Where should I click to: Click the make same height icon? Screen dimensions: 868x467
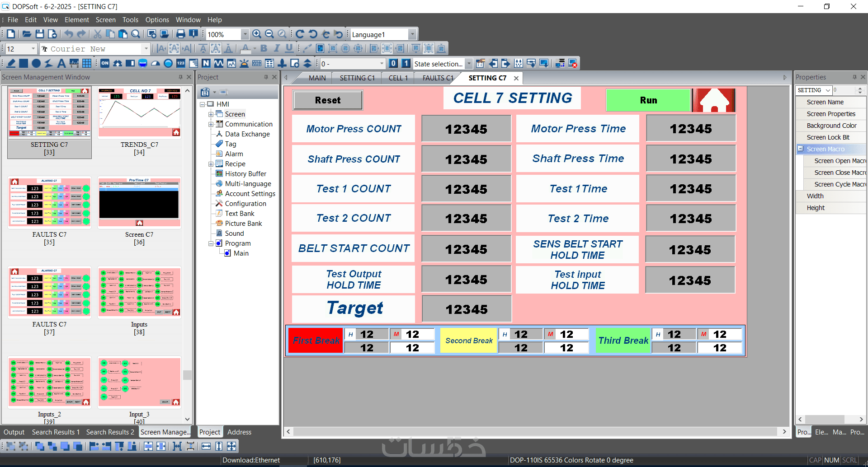(x=219, y=446)
